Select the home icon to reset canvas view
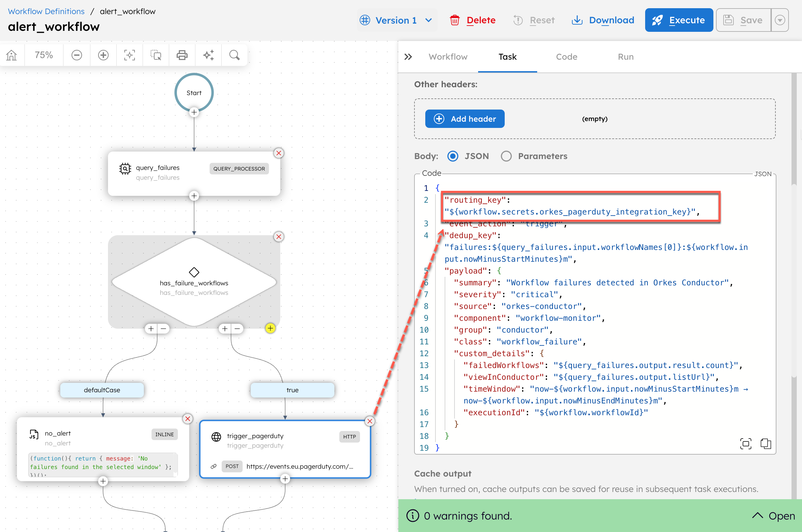This screenshot has width=802, height=532. click(12, 55)
